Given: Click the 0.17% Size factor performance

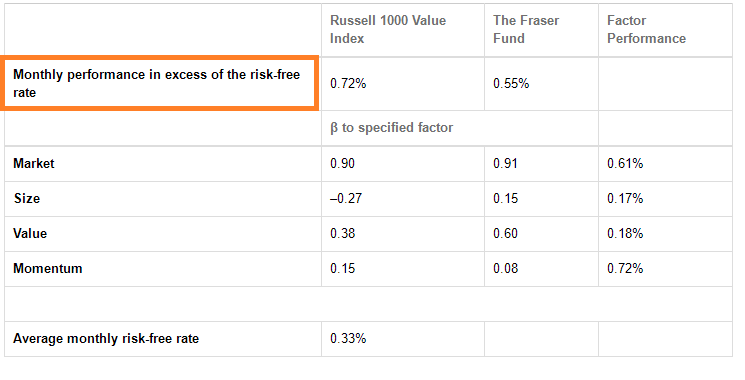Looking at the screenshot, I should (x=625, y=199).
